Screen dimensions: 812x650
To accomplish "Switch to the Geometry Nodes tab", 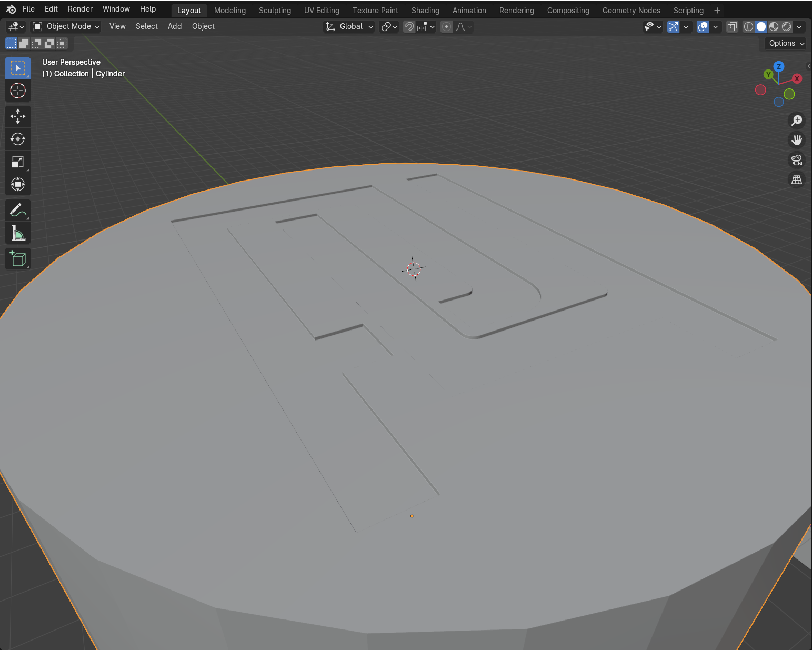I will pyautogui.click(x=631, y=11).
